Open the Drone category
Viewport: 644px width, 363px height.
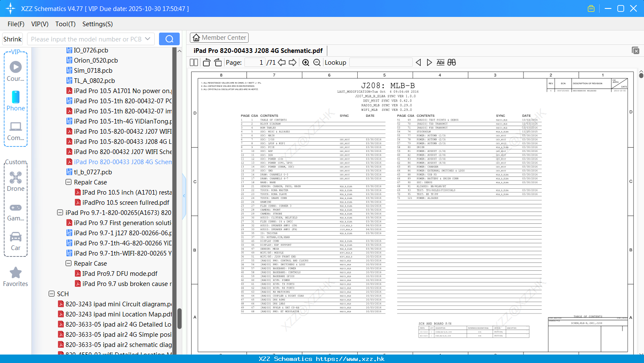click(16, 181)
